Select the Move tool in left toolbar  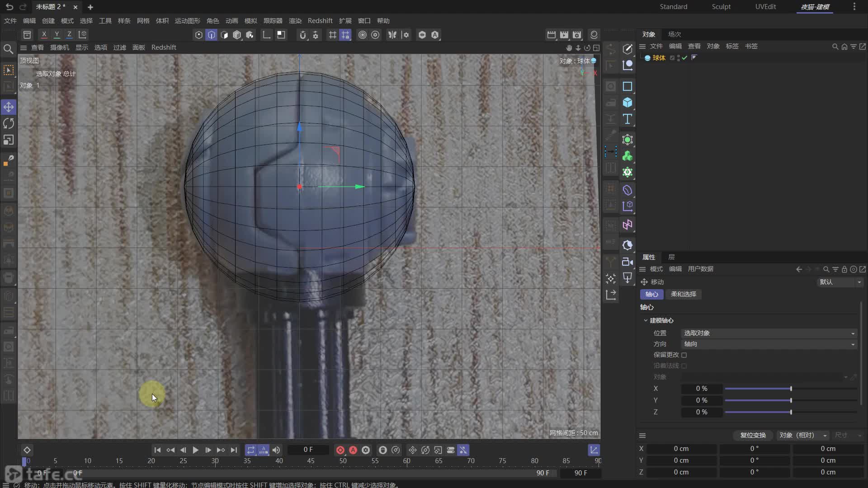[x=9, y=107]
